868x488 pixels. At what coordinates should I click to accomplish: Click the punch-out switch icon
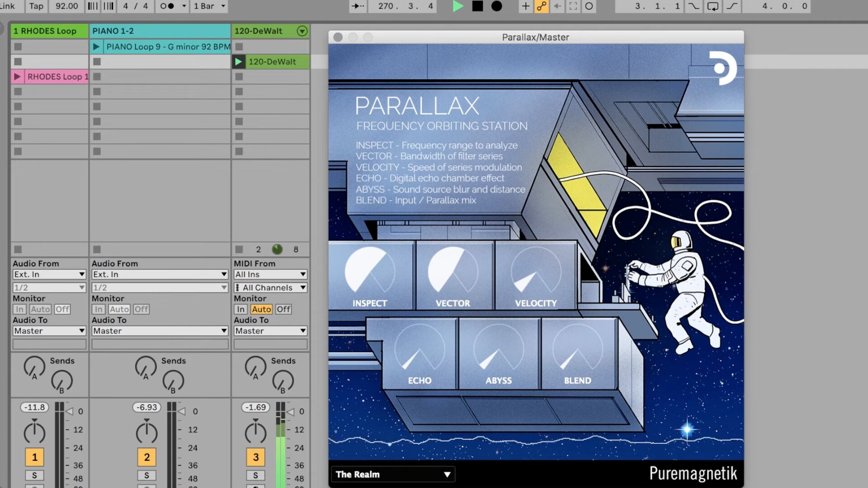(732, 6)
